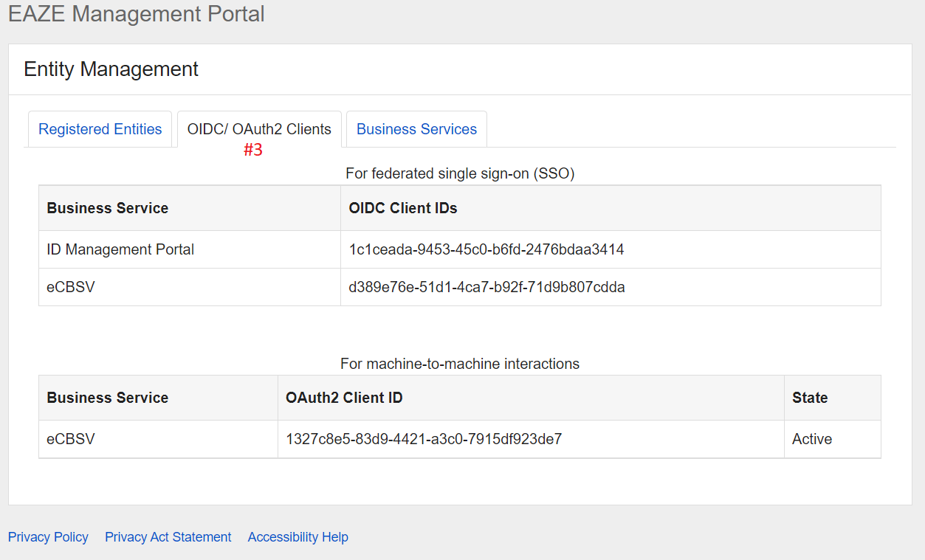Select client ID starting with 1c1ceada
Screen dimensions: 925x560
tap(486, 249)
